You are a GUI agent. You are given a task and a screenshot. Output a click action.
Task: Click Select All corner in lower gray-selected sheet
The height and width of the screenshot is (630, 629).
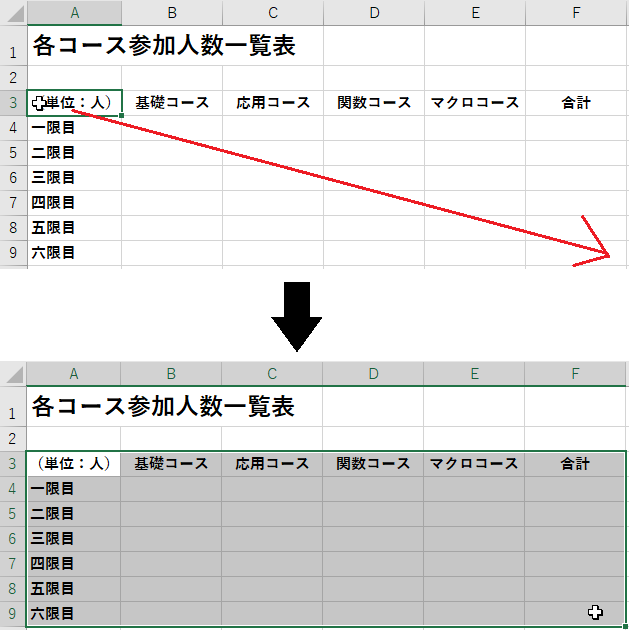pyautogui.click(x=13, y=374)
